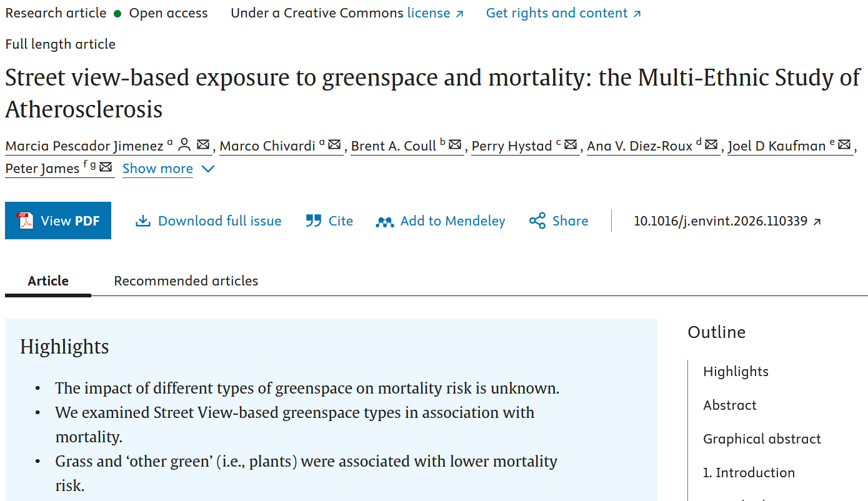This screenshot has width=868, height=501.
Task: Jump to Abstract in the Outline
Action: click(x=730, y=405)
